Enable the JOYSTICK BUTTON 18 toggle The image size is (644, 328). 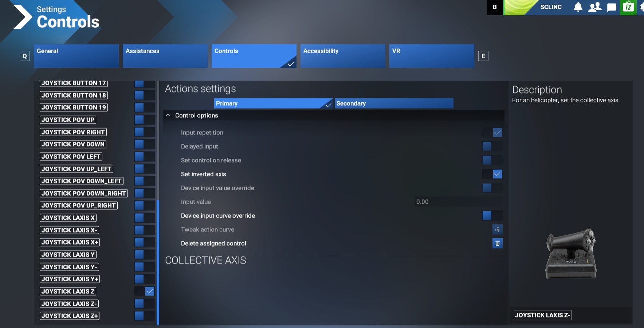click(145, 95)
